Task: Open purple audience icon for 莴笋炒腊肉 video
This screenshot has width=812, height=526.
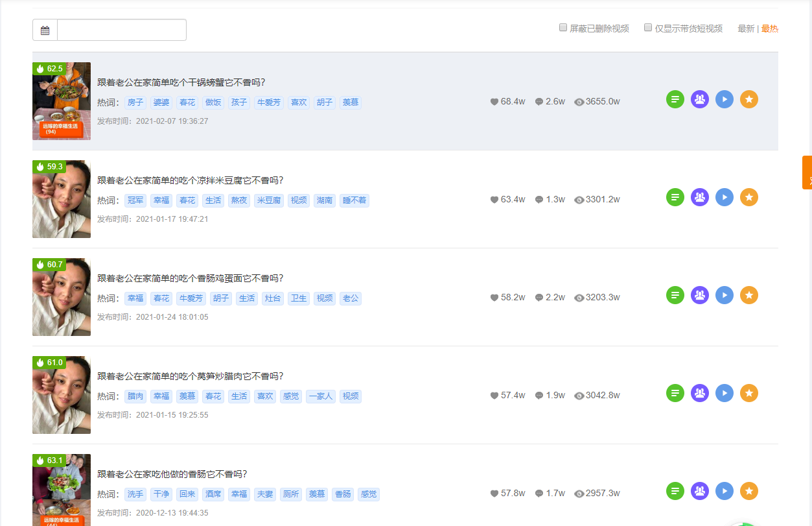Action: (x=700, y=393)
